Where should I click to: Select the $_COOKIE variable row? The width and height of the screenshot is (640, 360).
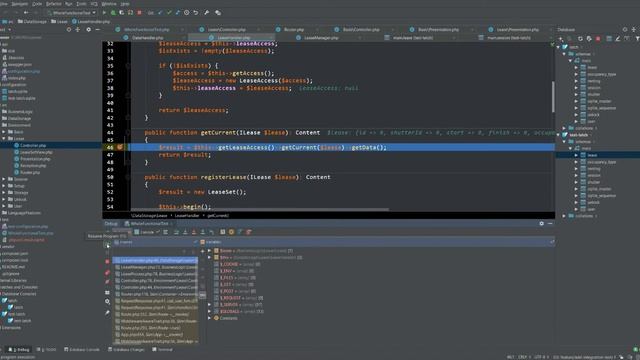(237, 264)
